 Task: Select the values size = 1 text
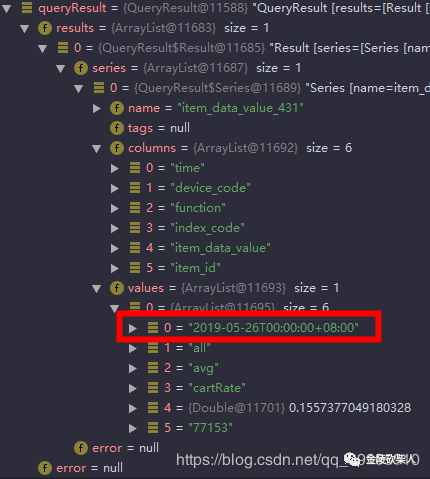[x=317, y=288]
